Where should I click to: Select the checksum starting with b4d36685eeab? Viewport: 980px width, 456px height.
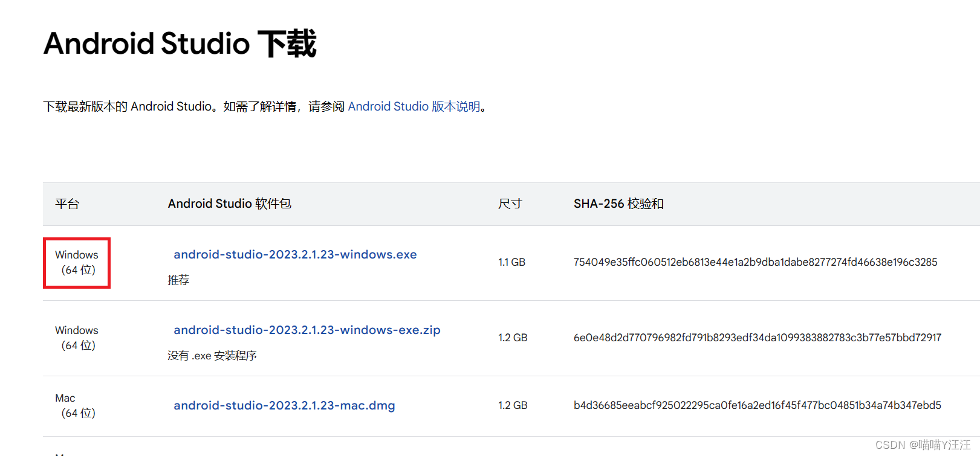click(x=758, y=405)
